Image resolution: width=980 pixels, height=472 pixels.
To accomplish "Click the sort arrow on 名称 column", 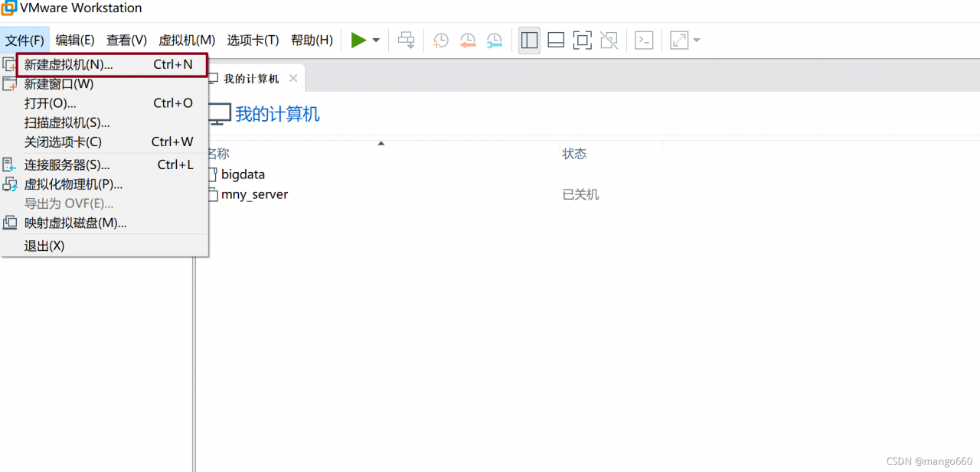I will [x=381, y=143].
